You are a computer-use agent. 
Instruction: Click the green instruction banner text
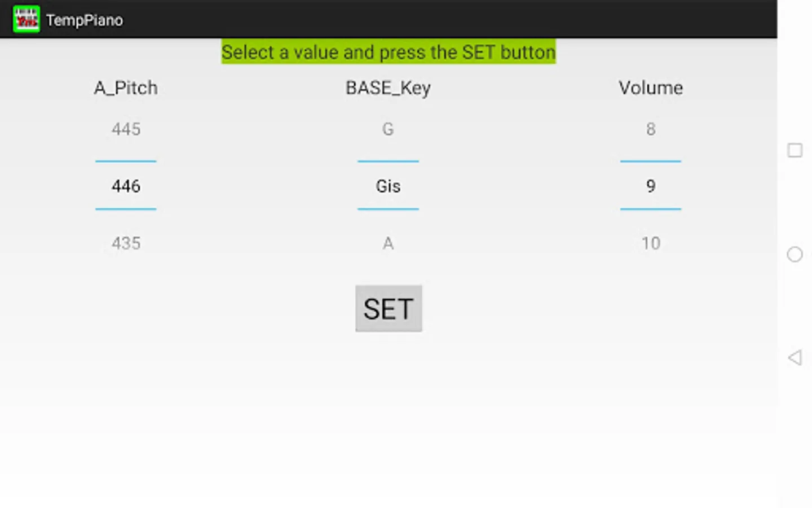[389, 52]
